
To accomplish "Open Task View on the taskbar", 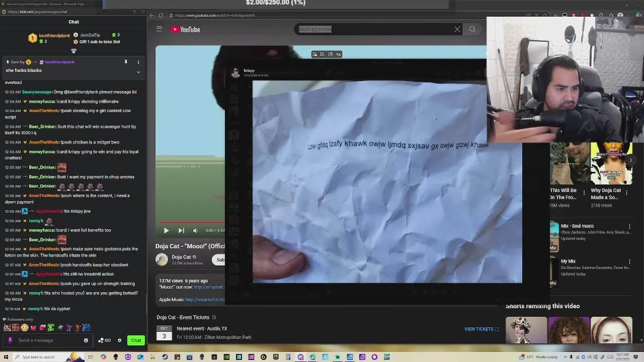I will coord(91,357).
